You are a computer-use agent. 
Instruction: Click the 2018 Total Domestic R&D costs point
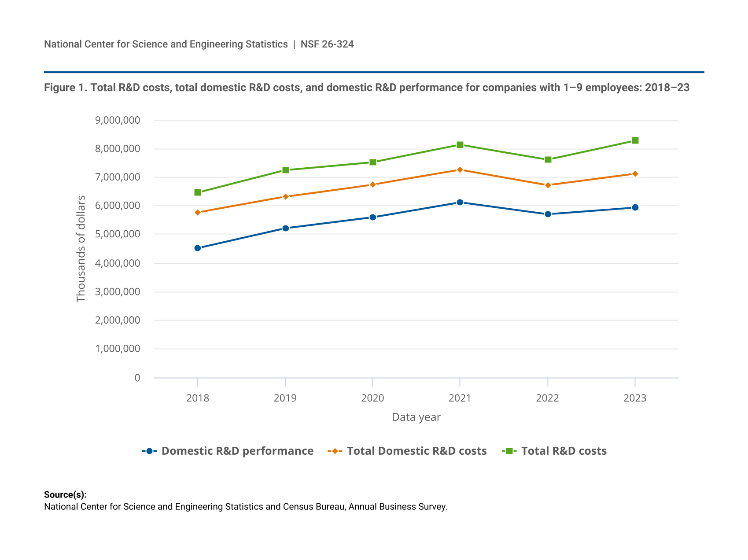[198, 212]
